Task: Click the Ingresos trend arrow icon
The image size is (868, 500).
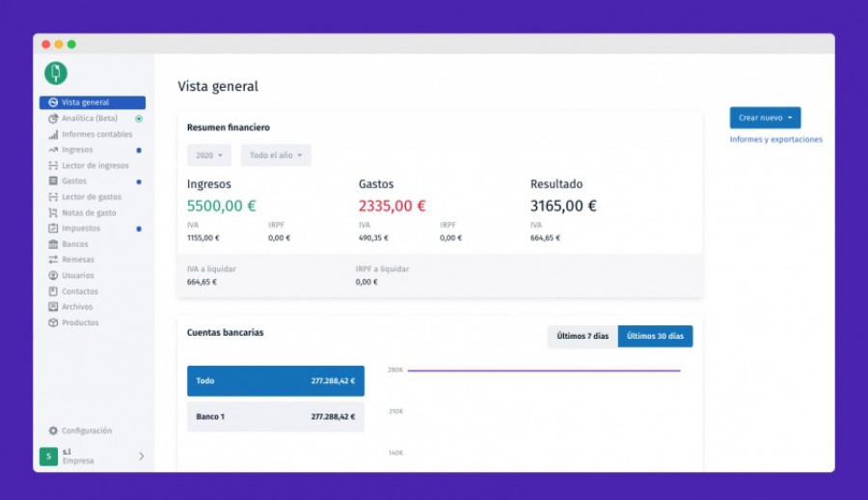Action: point(53,150)
